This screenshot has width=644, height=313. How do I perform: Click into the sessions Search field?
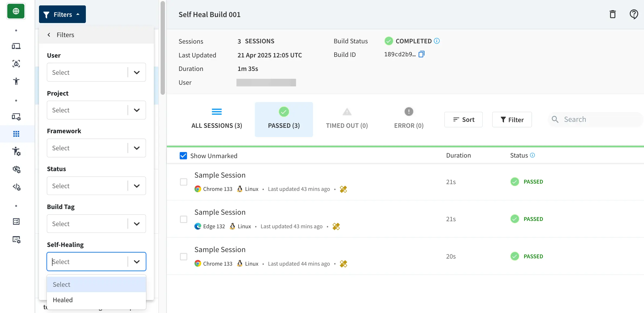tap(596, 119)
